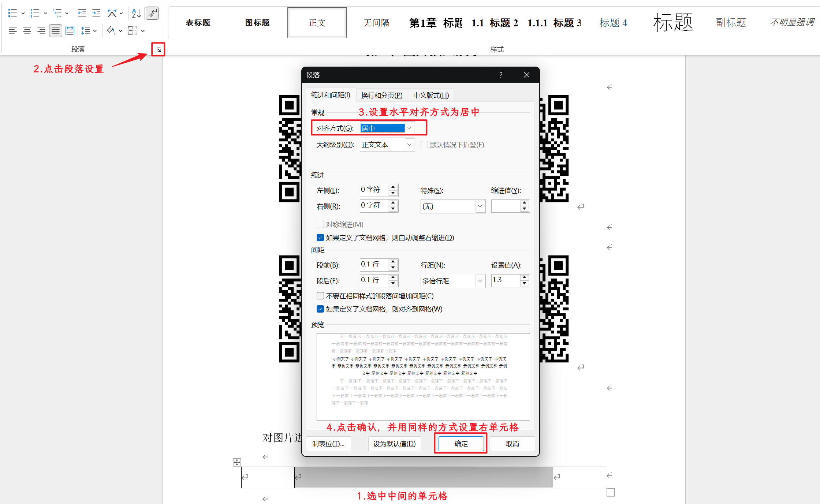The height and width of the screenshot is (504, 820).
Task: Click the table move handle icon
Action: click(237, 462)
